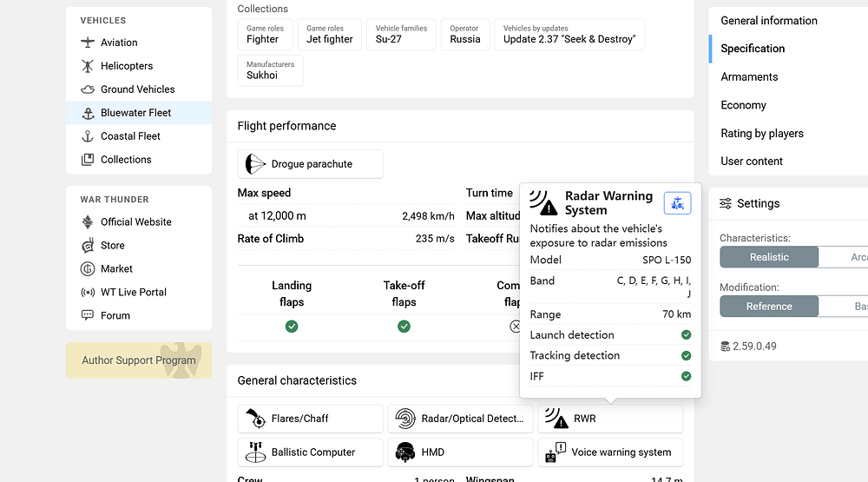Click Landing flaps green checkmark

292,327
